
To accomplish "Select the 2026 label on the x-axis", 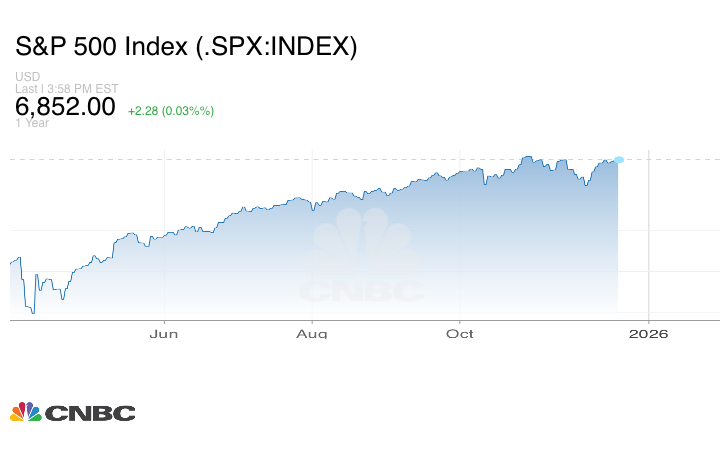I will pos(650,333).
